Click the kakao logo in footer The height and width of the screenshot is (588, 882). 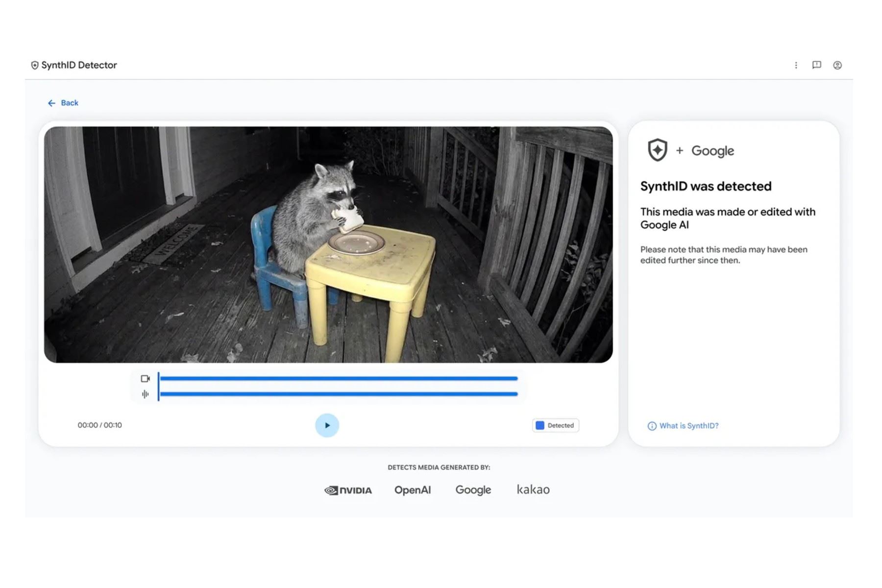(533, 490)
